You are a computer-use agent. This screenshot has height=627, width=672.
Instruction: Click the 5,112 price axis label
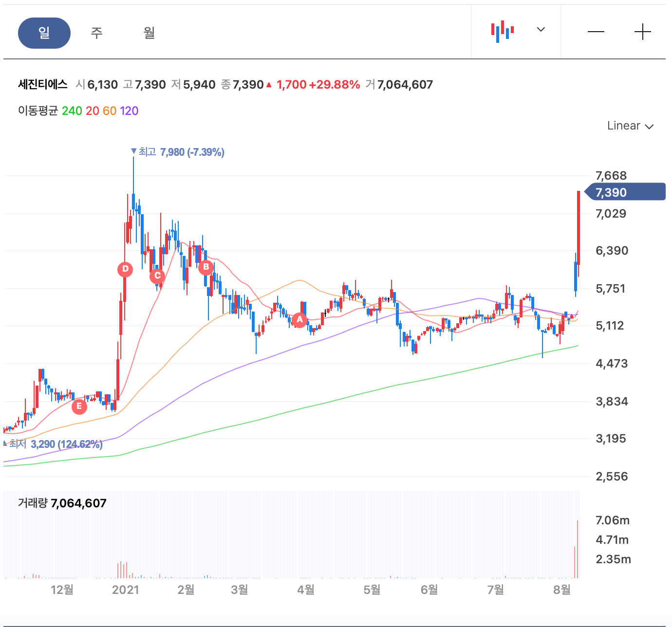[610, 326]
